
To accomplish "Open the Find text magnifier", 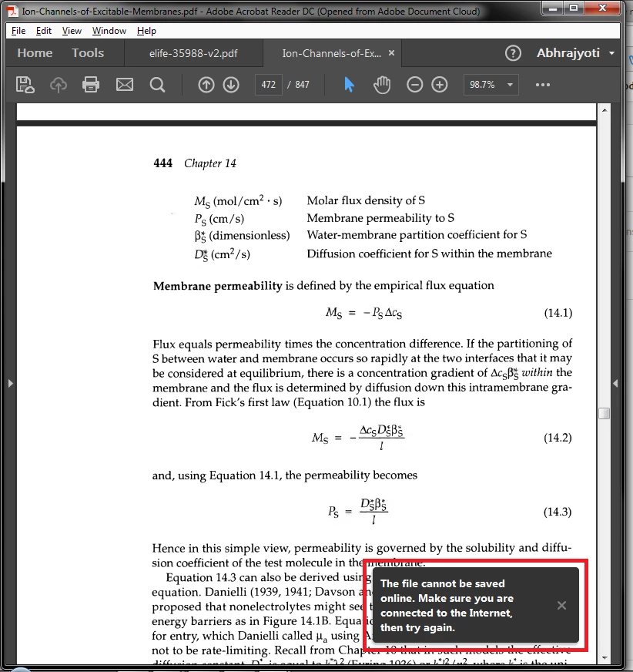I will [x=157, y=85].
